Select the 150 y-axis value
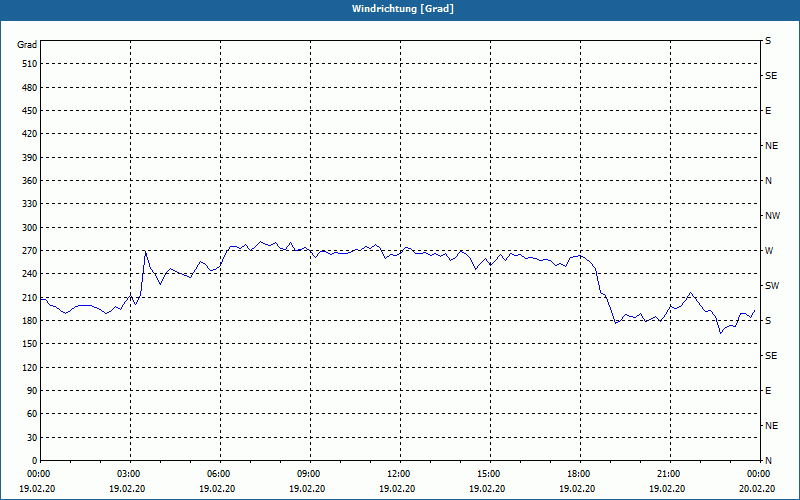Image resolution: width=800 pixels, height=500 pixels. (x=30, y=344)
